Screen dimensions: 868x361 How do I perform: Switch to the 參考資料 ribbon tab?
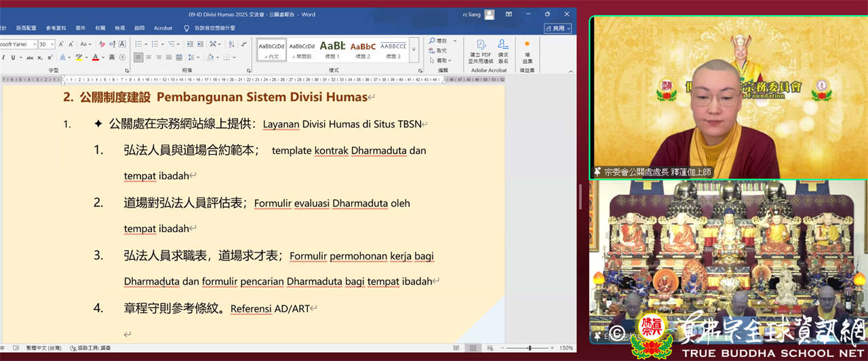tap(56, 28)
